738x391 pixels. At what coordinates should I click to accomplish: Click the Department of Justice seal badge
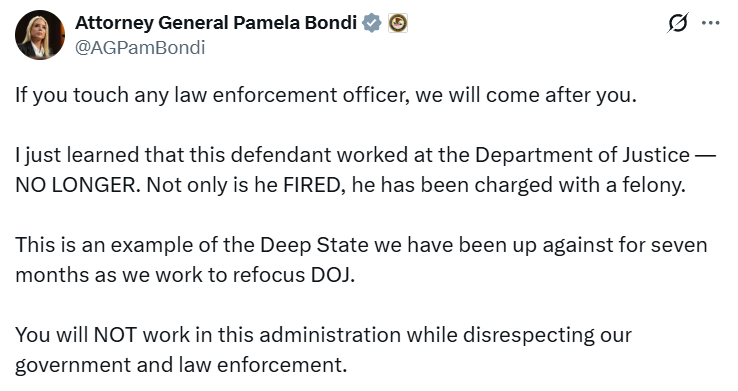[398, 23]
